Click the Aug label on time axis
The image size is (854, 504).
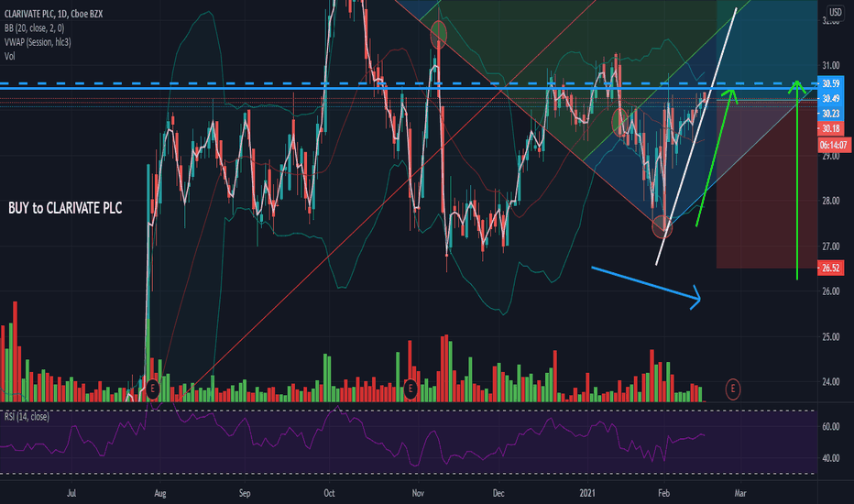[x=160, y=493]
